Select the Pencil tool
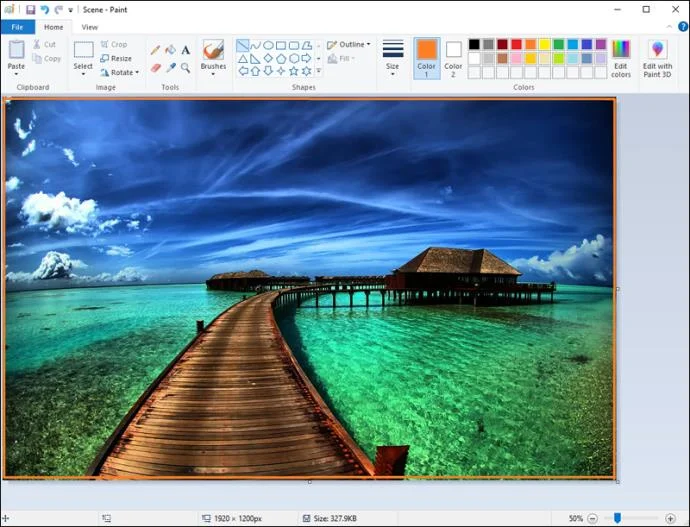Screen dimensions: 690x527 pyautogui.click(x=155, y=50)
